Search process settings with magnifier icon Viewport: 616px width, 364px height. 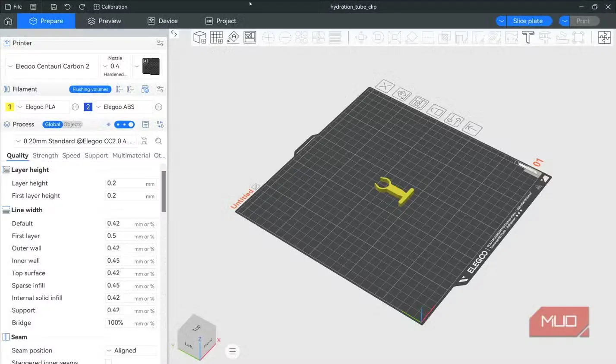coord(158,141)
